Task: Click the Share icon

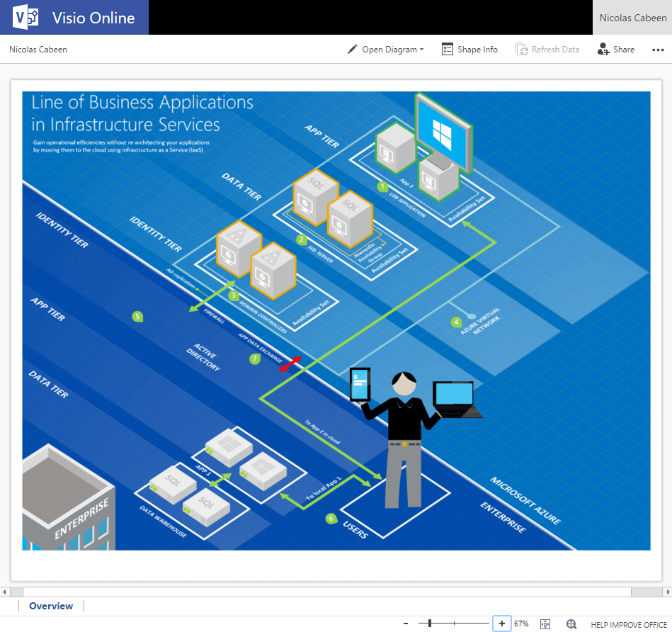Action: tap(603, 49)
